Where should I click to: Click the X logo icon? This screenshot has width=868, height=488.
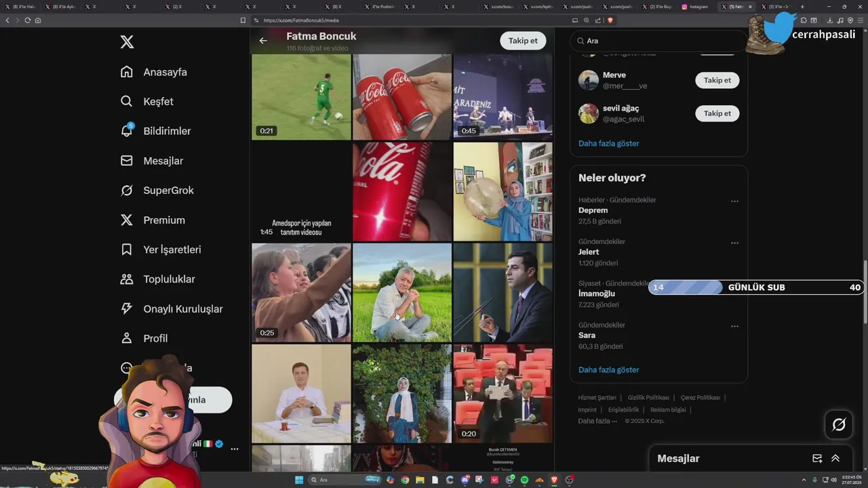coord(127,42)
